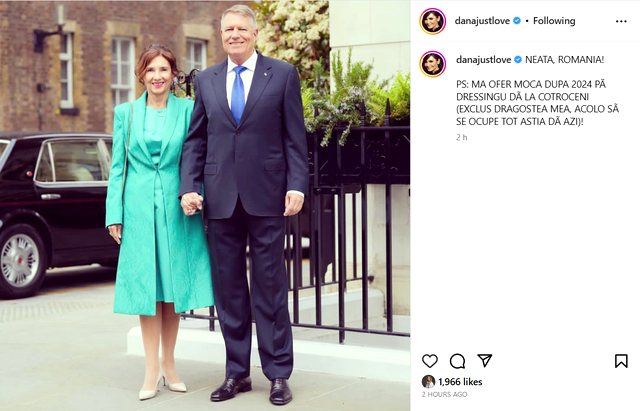Click the posted photo of the couple
Screen dimensions: 640x411
205,205
